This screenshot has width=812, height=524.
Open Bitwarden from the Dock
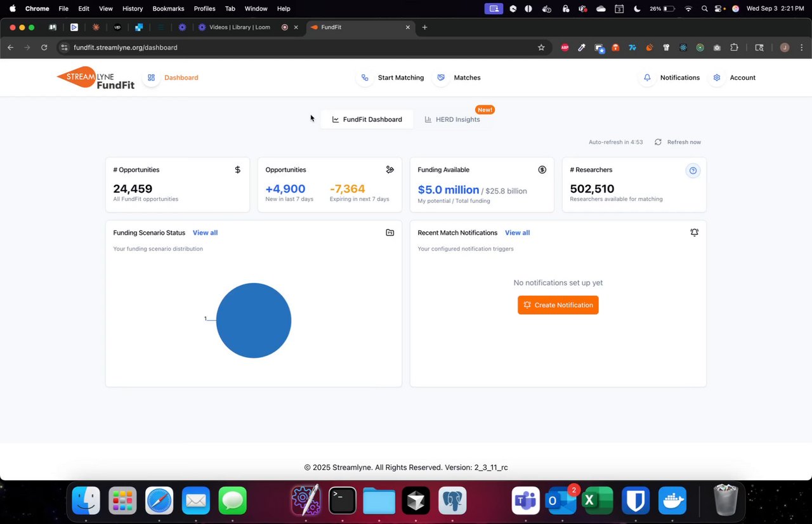[x=636, y=501]
